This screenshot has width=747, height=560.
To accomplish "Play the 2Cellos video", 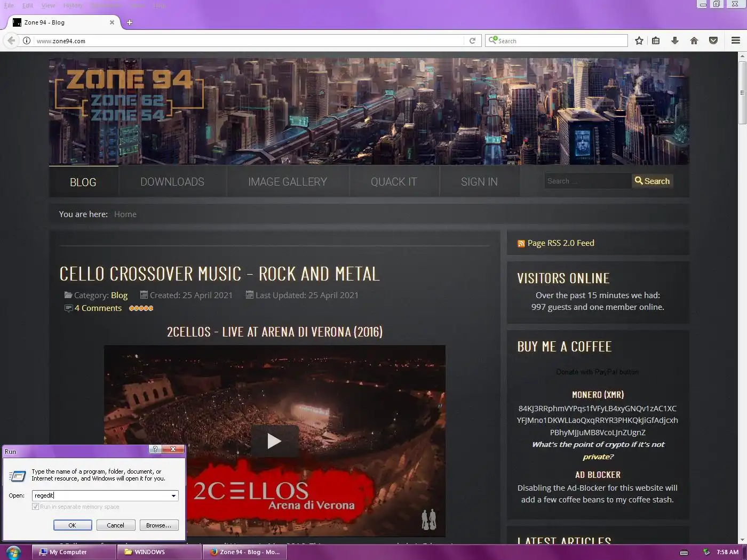I will coord(274,441).
